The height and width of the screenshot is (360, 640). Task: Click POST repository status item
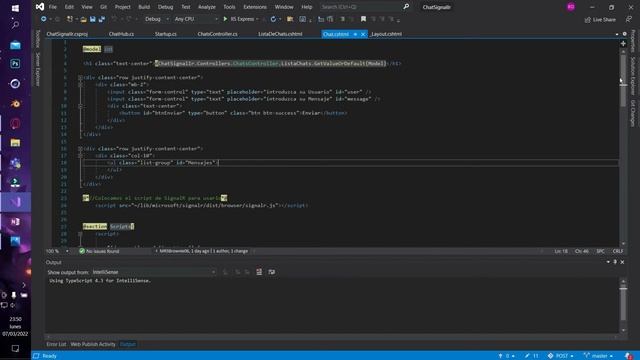(560, 356)
